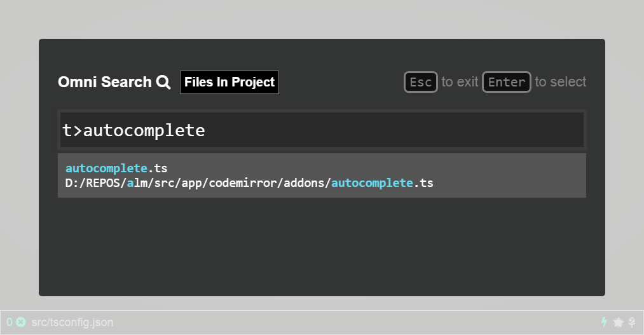Click the 'to select' hint text
The image size is (644, 335).
coord(560,82)
